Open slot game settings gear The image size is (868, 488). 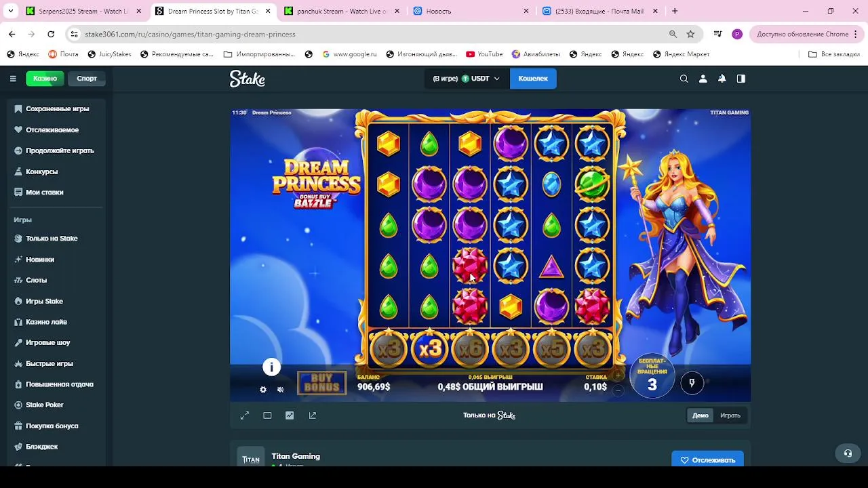click(x=263, y=390)
